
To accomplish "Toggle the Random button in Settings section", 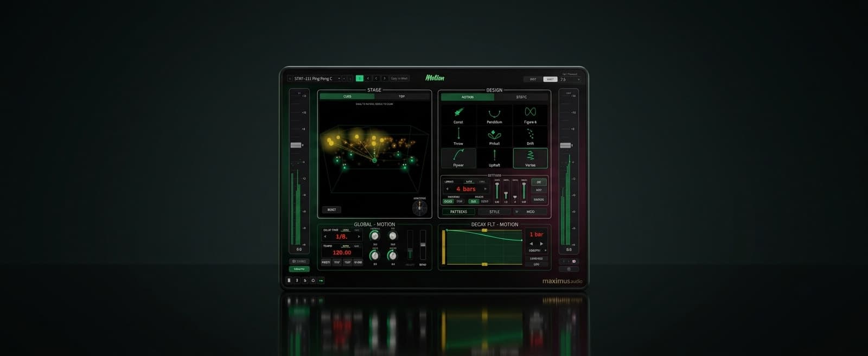I will pos(539,199).
